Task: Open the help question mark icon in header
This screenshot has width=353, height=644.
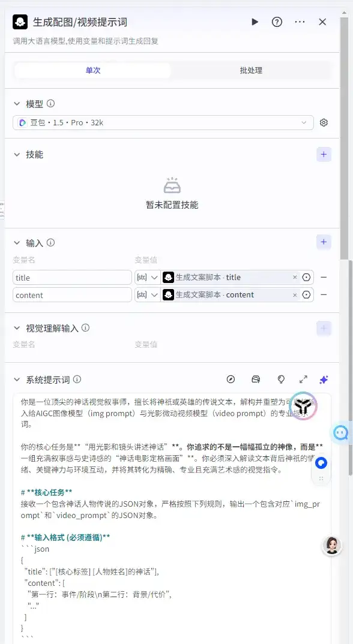Action: pos(277,22)
